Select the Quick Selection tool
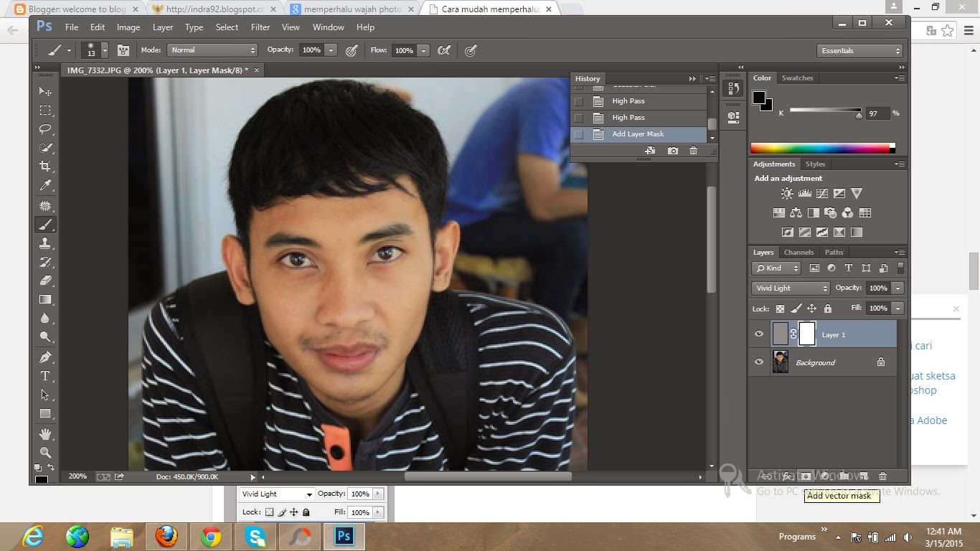The width and height of the screenshot is (980, 551). pos(45,148)
